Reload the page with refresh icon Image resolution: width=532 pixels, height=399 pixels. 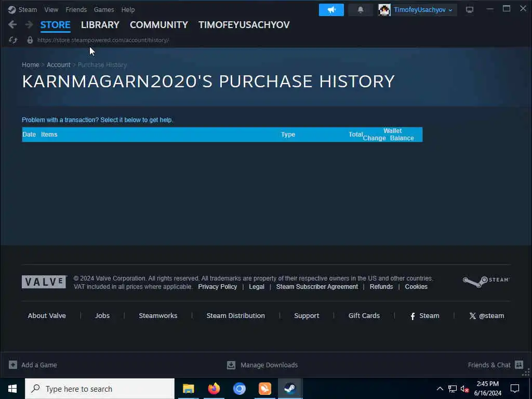coord(13,40)
